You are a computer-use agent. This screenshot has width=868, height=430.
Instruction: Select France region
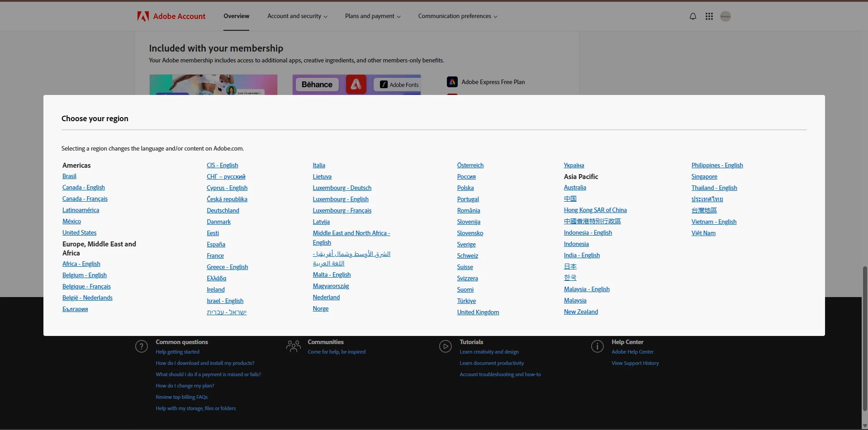pos(215,256)
